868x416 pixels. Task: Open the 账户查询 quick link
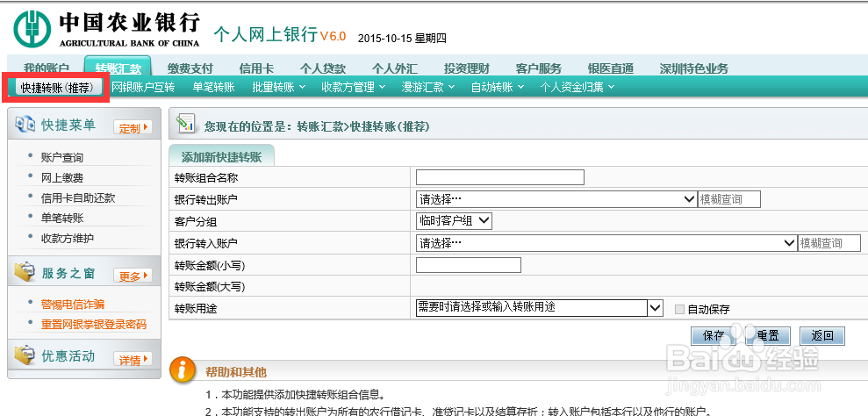[62, 158]
